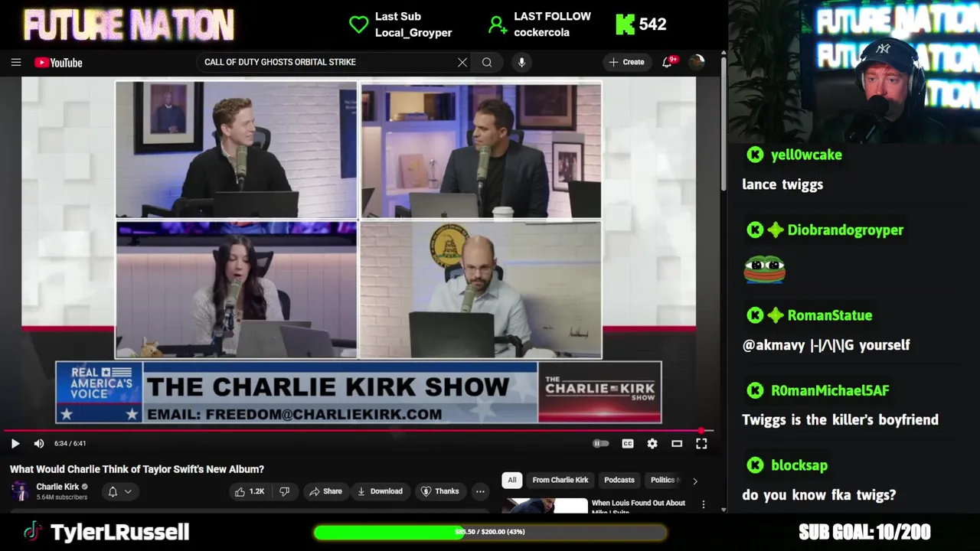The height and width of the screenshot is (551, 980).
Task: Dislike the video
Action: pos(285,491)
